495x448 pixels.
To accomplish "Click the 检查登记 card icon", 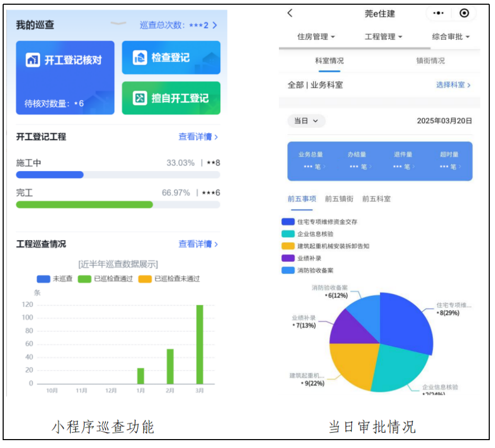I will pos(139,57).
